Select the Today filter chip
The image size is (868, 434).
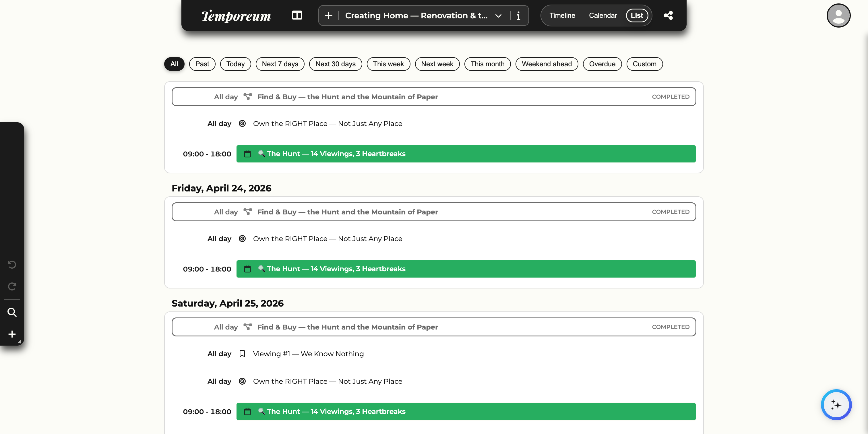click(236, 64)
